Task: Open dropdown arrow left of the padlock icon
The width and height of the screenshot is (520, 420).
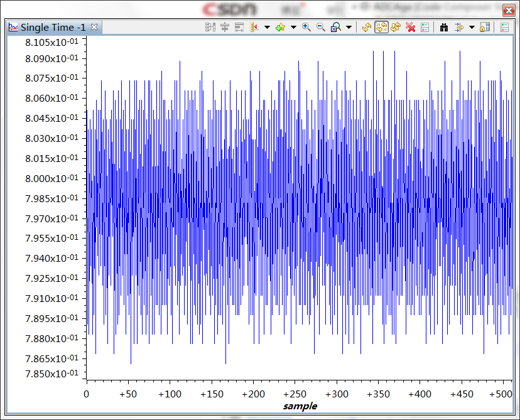Action: (472, 27)
